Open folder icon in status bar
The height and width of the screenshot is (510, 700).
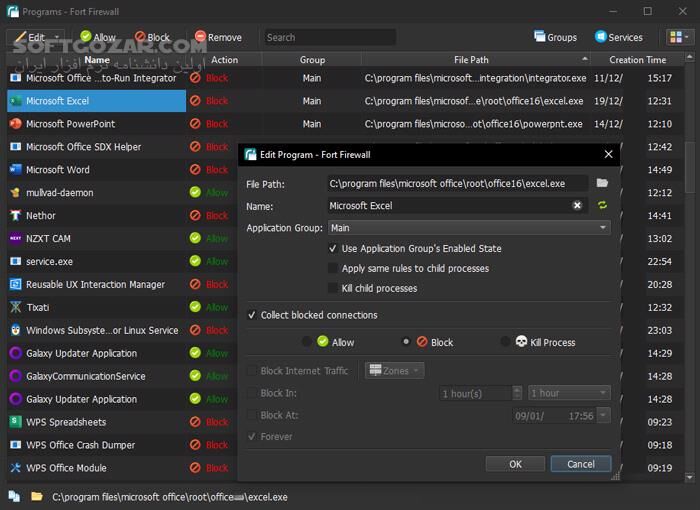point(37,497)
